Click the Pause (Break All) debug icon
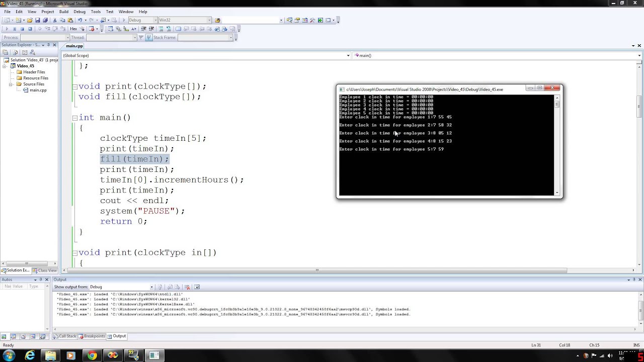 click(x=15, y=29)
